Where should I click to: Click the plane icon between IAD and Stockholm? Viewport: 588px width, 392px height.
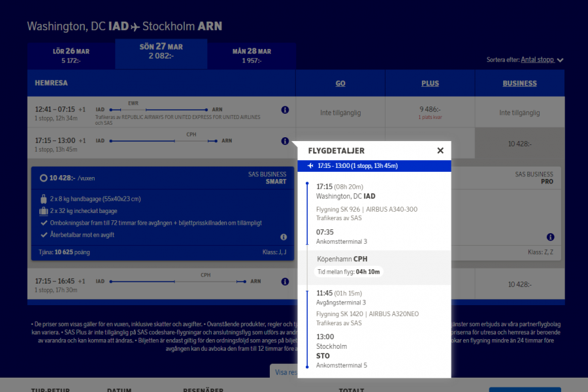[x=135, y=27]
